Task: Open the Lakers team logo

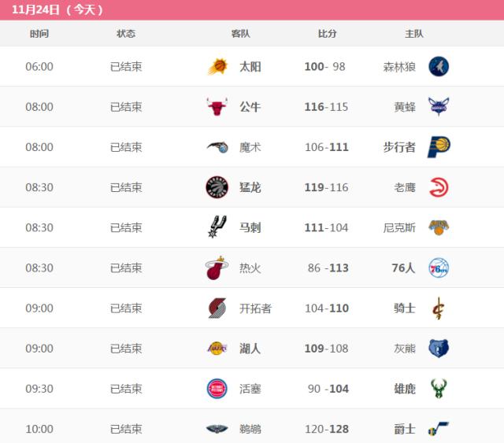Action: [x=217, y=348]
